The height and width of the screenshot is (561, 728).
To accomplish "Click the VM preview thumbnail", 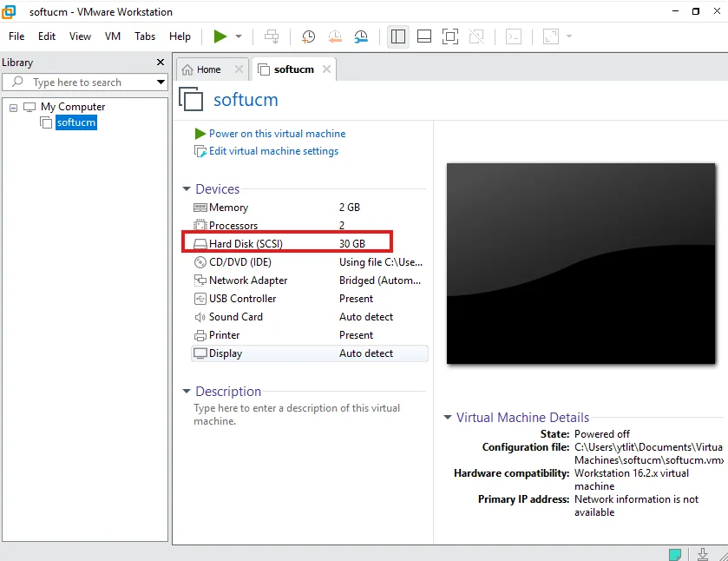I will (x=580, y=263).
